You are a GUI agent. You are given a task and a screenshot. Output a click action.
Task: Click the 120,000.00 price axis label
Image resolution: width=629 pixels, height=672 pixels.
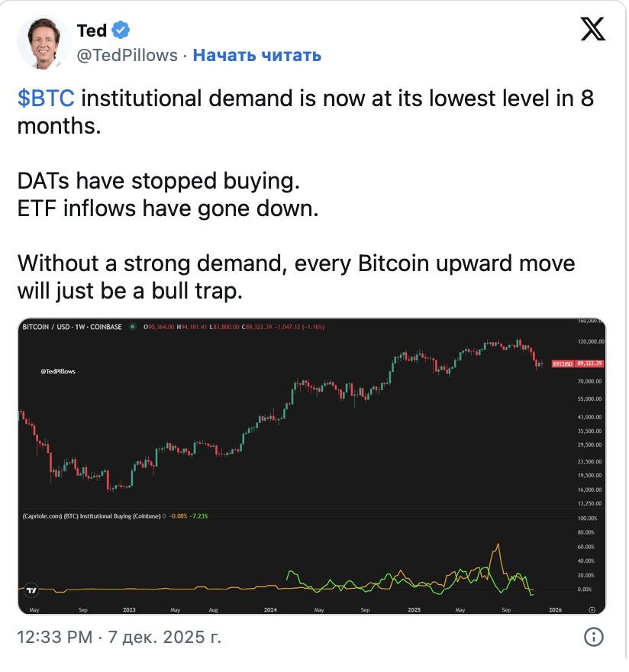point(590,341)
